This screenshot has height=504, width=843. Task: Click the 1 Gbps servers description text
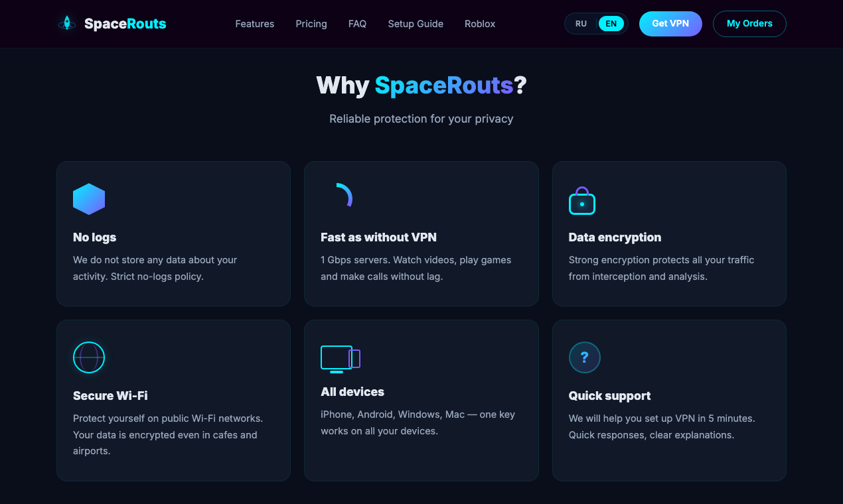click(x=416, y=268)
